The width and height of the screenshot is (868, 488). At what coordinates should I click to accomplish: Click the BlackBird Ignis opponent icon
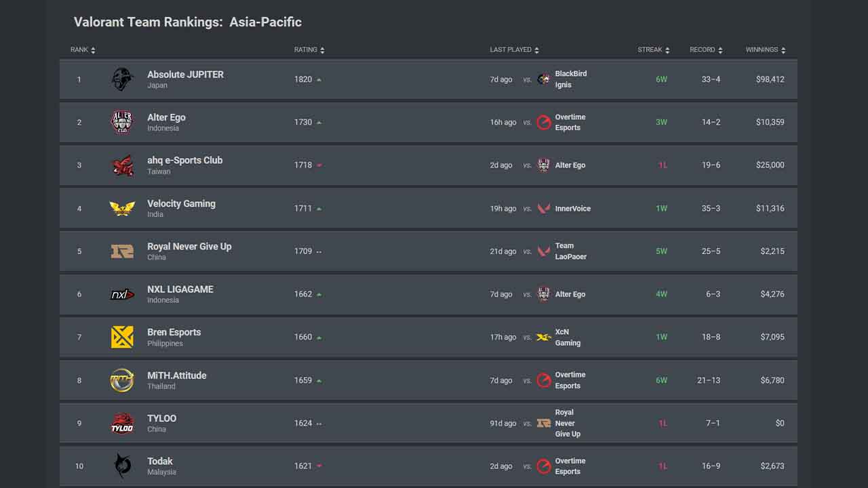(543, 79)
